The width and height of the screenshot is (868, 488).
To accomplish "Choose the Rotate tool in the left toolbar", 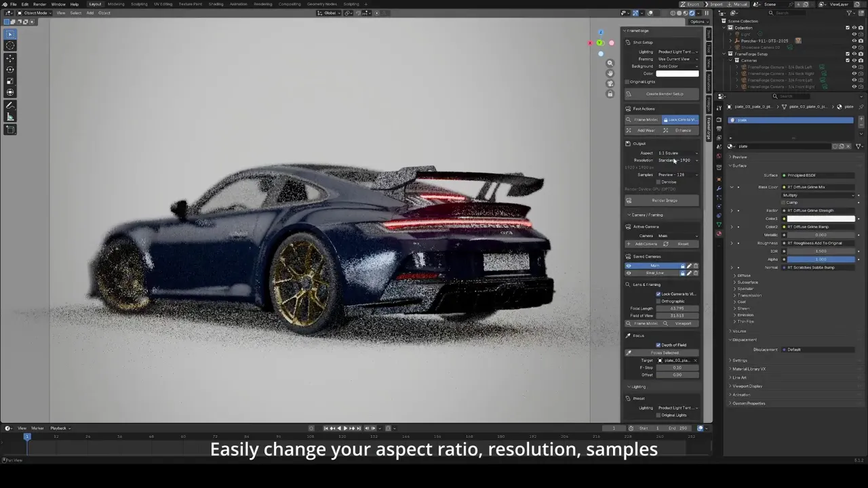I will tap(10, 70).
